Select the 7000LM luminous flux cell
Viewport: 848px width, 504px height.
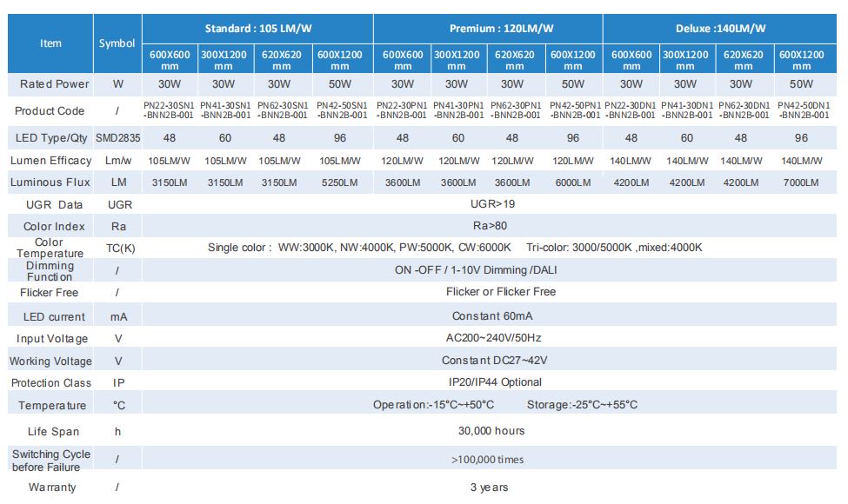800,182
